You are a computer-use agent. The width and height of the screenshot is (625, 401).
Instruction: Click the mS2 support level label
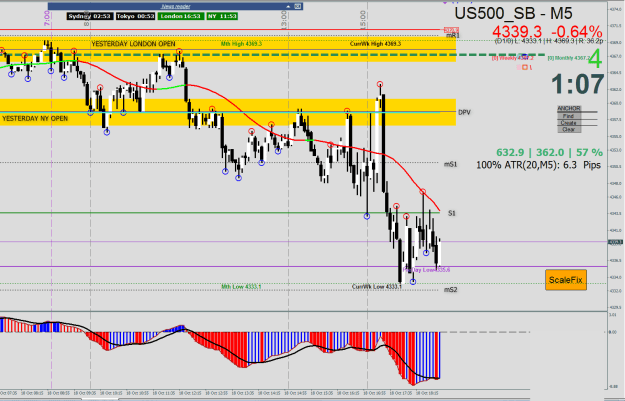[451, 290]
